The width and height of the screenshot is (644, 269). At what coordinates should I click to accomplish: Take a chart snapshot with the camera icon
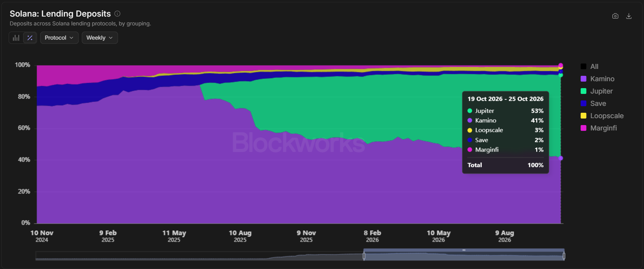point(615,16)
